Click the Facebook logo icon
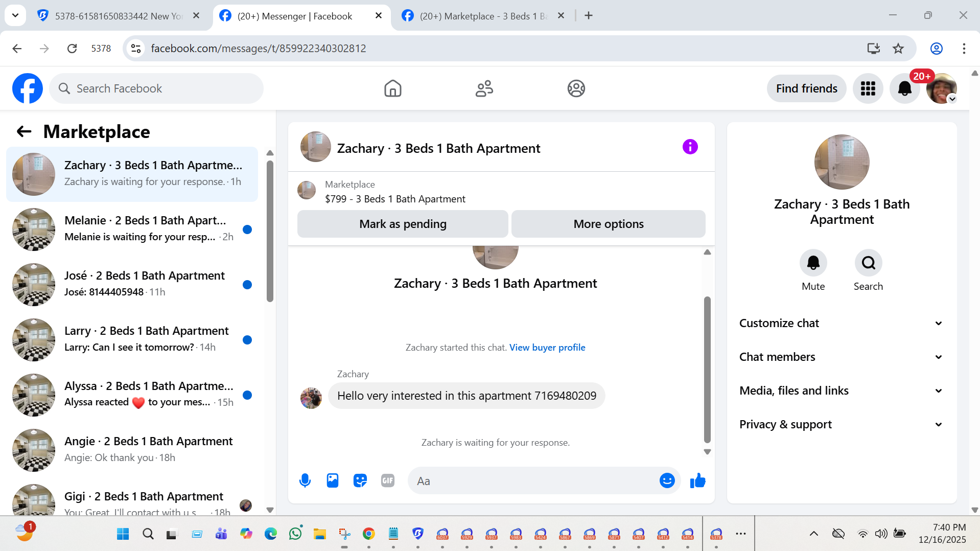The width and height of the screenshot is (980, 551). point(28,88)
